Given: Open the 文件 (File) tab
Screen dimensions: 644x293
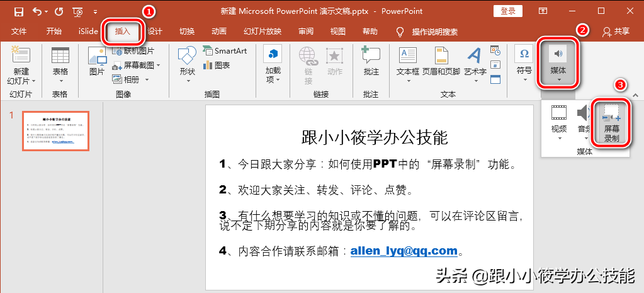Looking at the screenshot, I should point(18,32).
